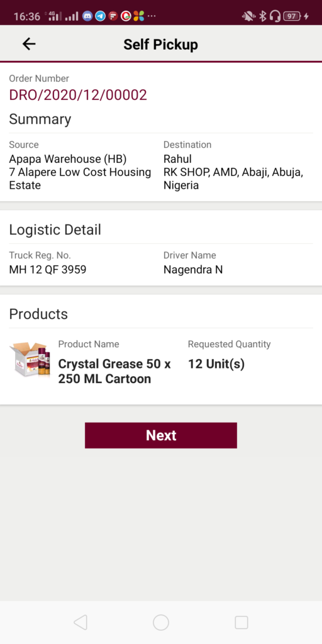Tap the Android home circle button

[x=161, y=623]
